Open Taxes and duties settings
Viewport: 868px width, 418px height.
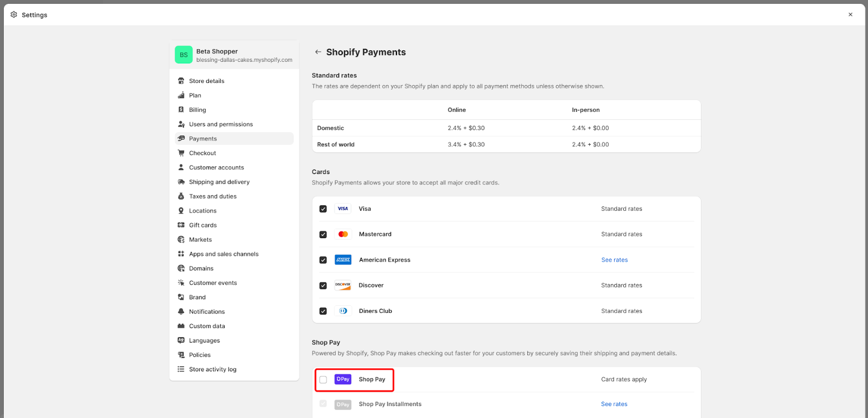[213, 196]
